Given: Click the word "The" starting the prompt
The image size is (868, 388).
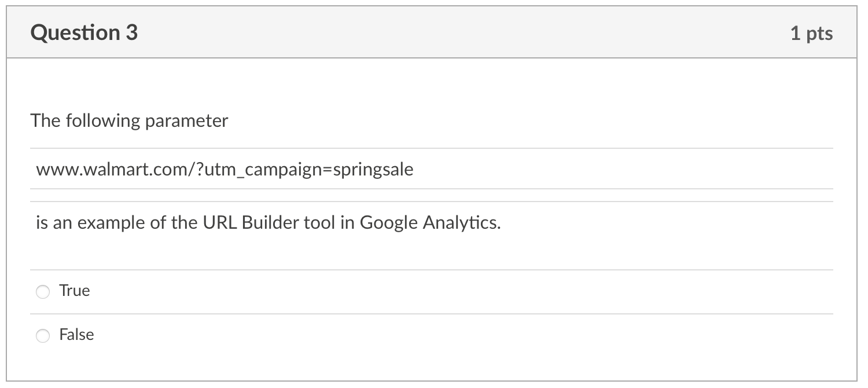Looking at the screenshot, I should click(x=45, y=121).
